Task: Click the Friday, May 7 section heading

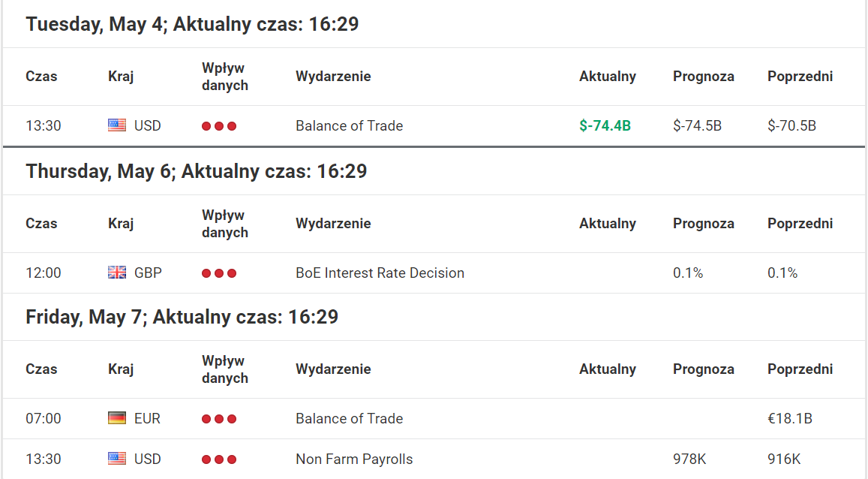Action: coord(182,317)
